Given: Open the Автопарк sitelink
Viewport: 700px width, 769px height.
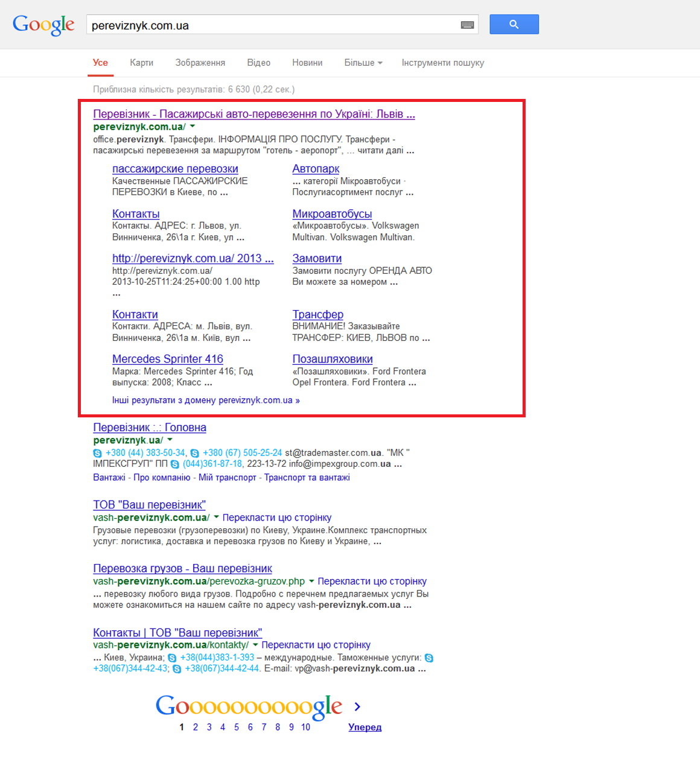Looking at the screenshot, I should coord(316,169).
